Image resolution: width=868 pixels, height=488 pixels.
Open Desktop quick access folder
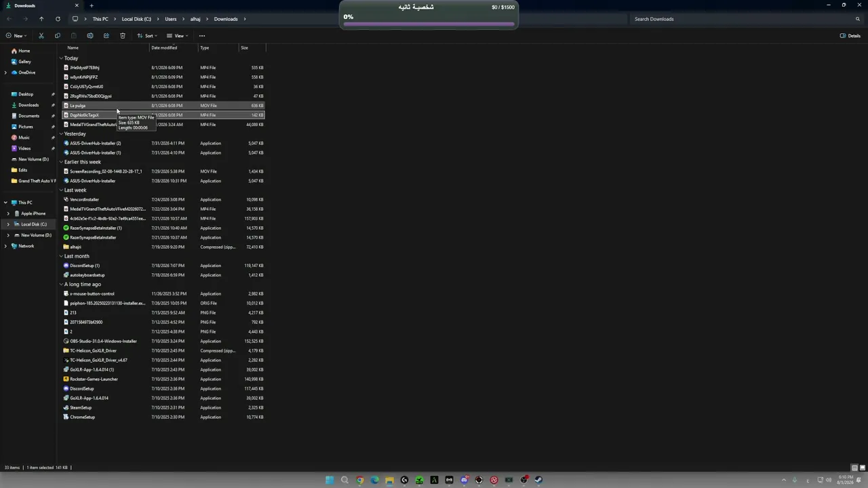[x=22, y=94]
